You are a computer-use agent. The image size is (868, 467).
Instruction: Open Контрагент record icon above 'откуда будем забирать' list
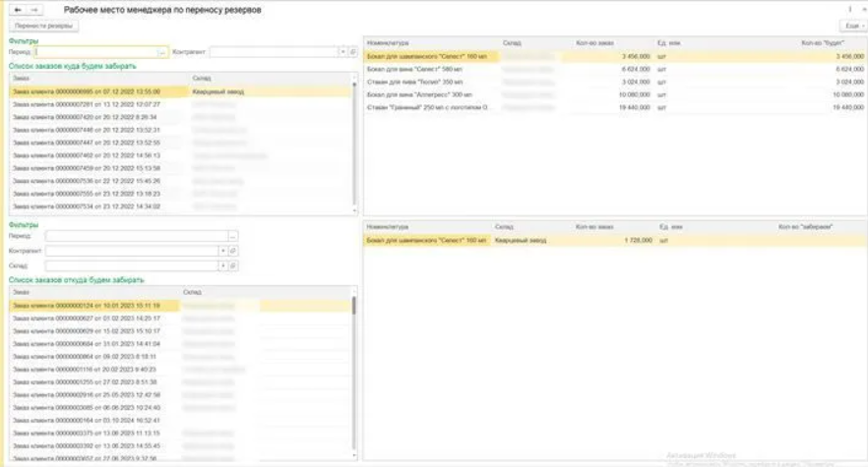233,252
